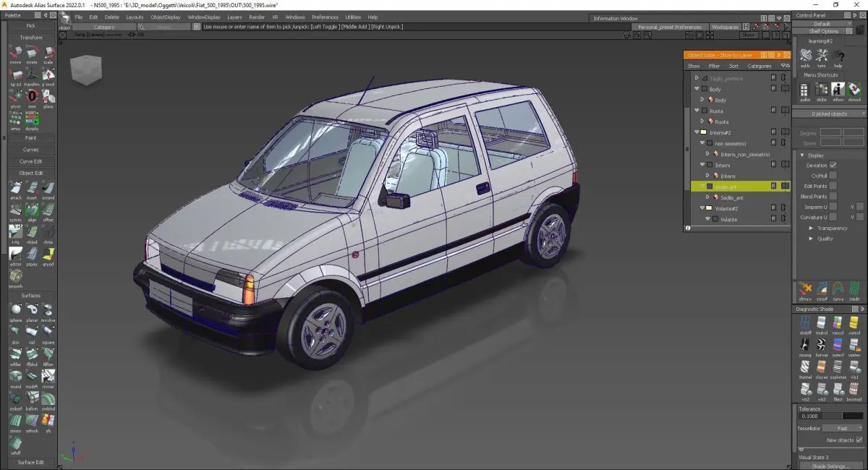This screenshot has width=868, height=470.
Task: Open the Workspaces button
Action: [725, 27]
